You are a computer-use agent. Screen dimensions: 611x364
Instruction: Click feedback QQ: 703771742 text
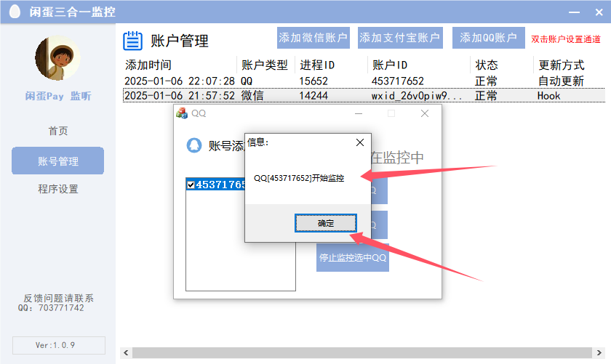coord(51,308)
